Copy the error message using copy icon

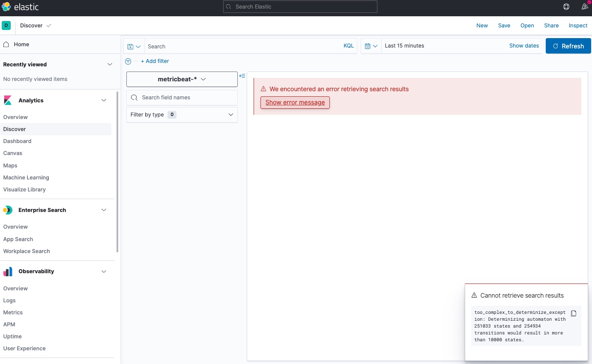574,313
